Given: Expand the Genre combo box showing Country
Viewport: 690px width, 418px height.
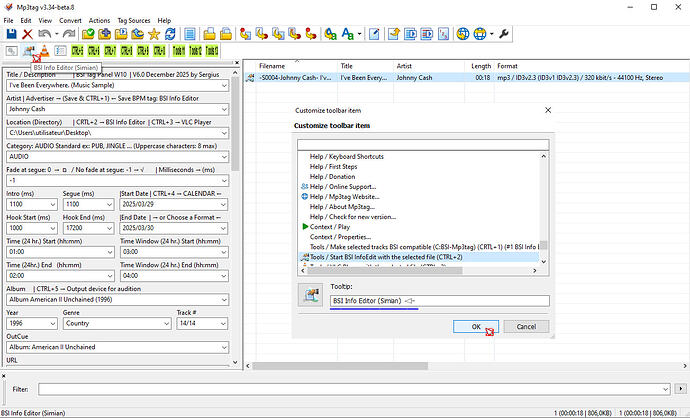Looking at the screenshot, I should tap(167, 323).
